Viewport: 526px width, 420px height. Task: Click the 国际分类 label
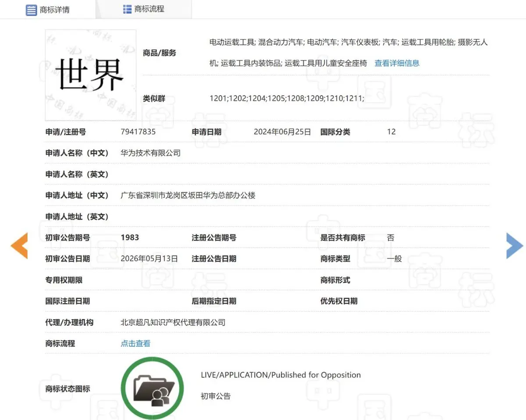tap(335, 132)
